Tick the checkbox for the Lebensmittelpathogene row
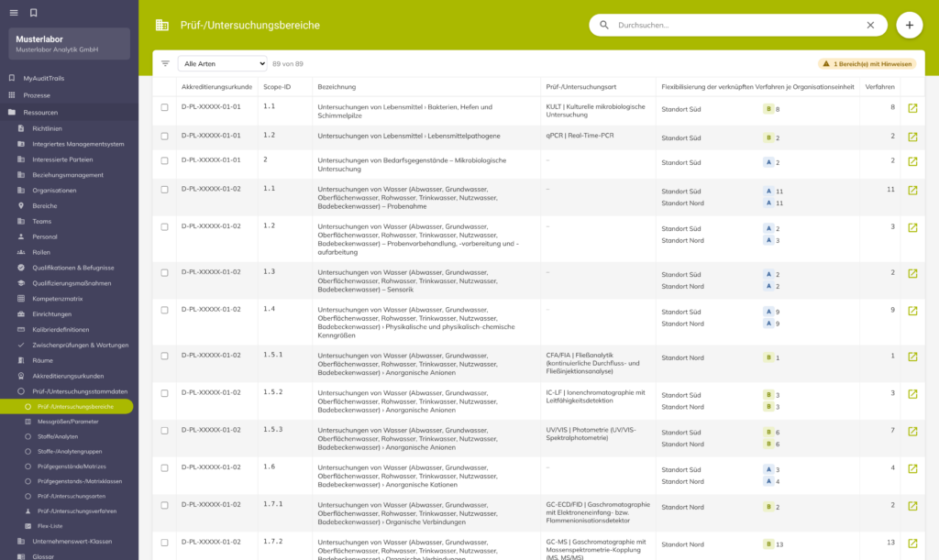This screenshot has height=560, width=939. coord(165,137)
